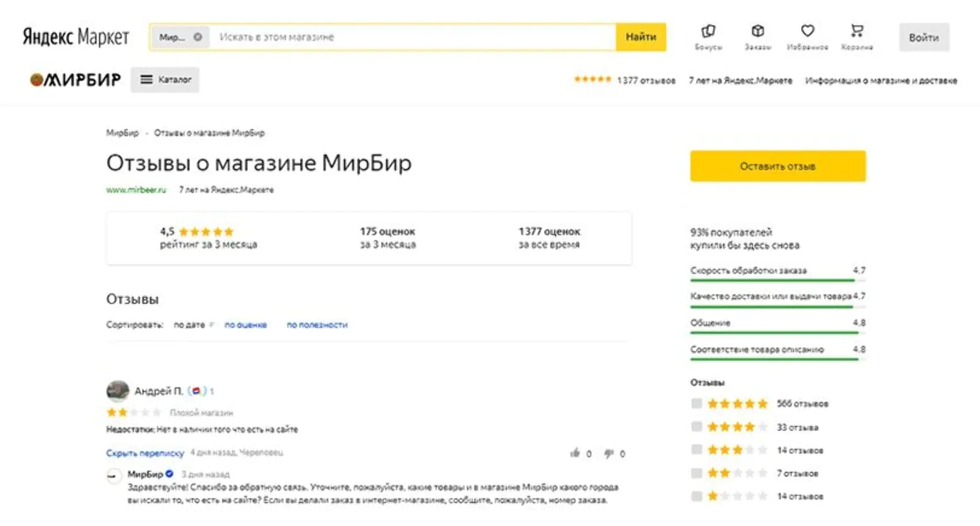Click the МИРБИР shop logo

point(75,80)
